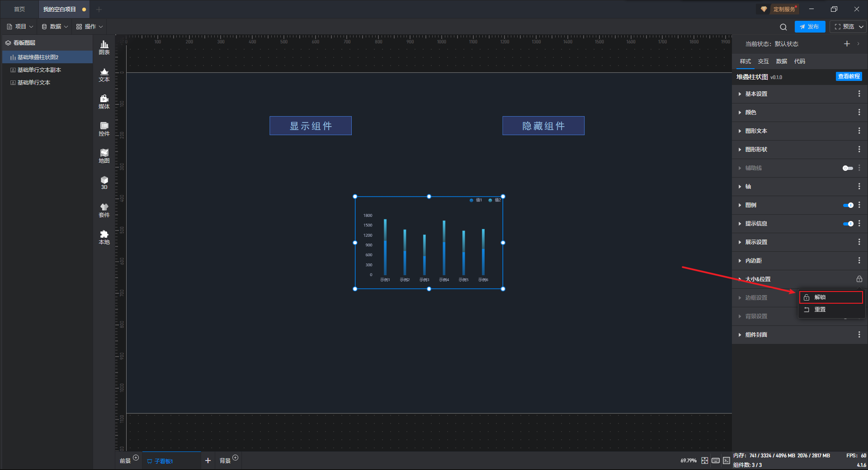This screenshot has width=868, height=470.
Task: Enable the 辅助线 toggle switch
Action: pos(848,168)
